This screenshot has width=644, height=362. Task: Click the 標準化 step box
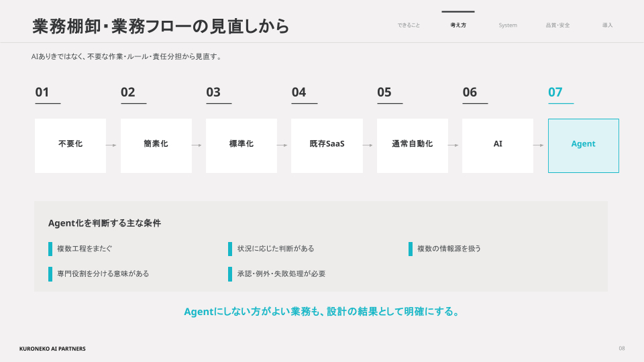click(241, 145)
